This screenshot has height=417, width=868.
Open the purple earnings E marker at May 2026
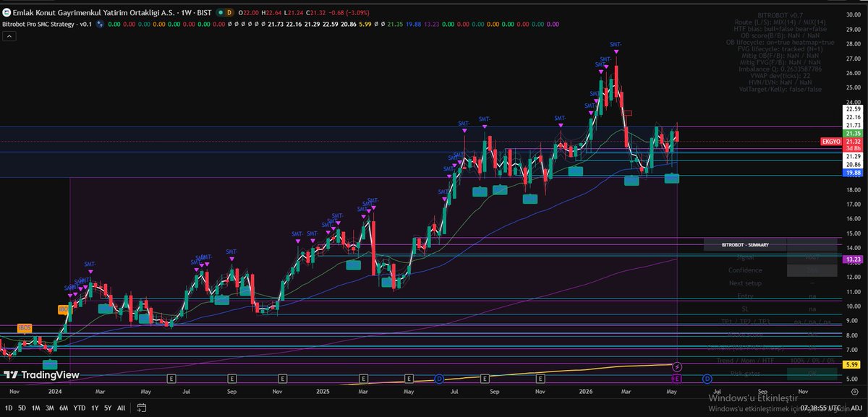(677, 378)
